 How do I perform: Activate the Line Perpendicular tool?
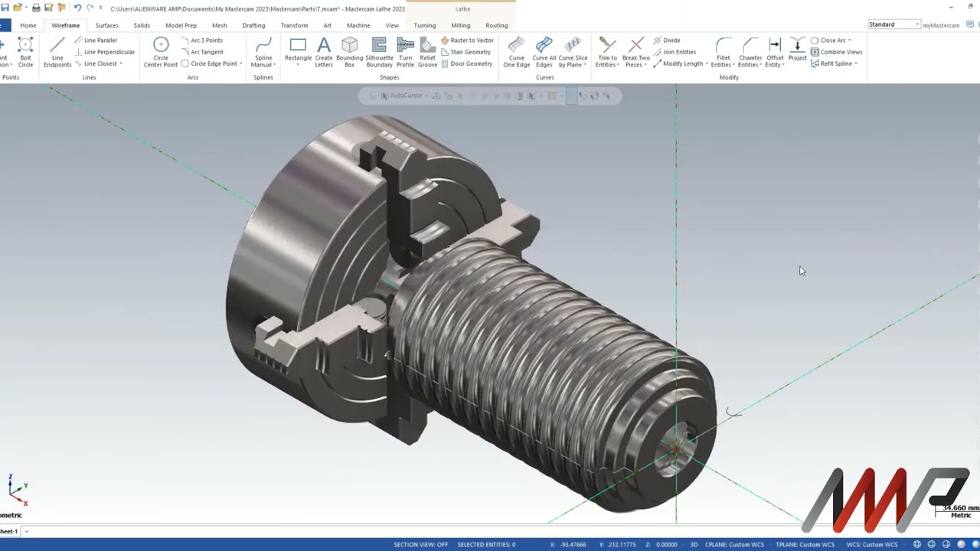103,52
